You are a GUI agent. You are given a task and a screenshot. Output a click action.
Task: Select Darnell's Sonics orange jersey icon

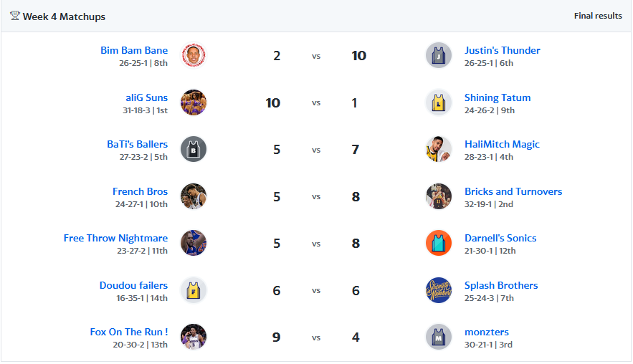point(439,244)
